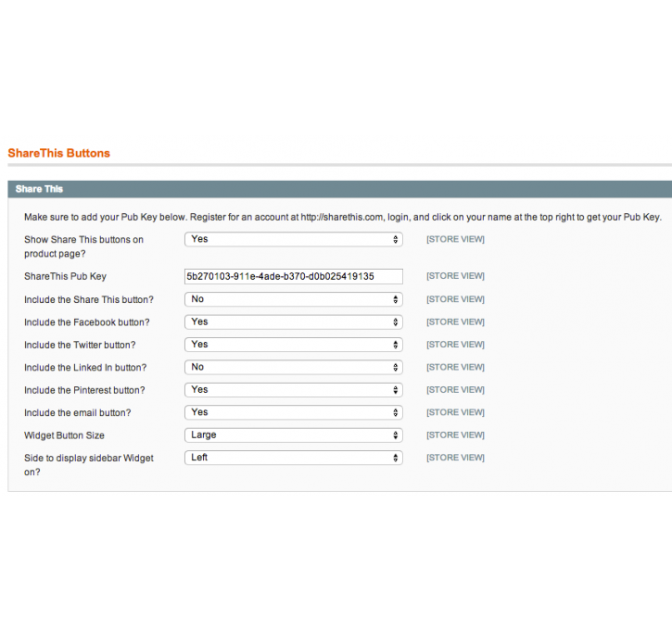The width and height of the screenshot is (672, 630).
Task: Click the 'Include the email button?' label
Action: tap(78, 413)
